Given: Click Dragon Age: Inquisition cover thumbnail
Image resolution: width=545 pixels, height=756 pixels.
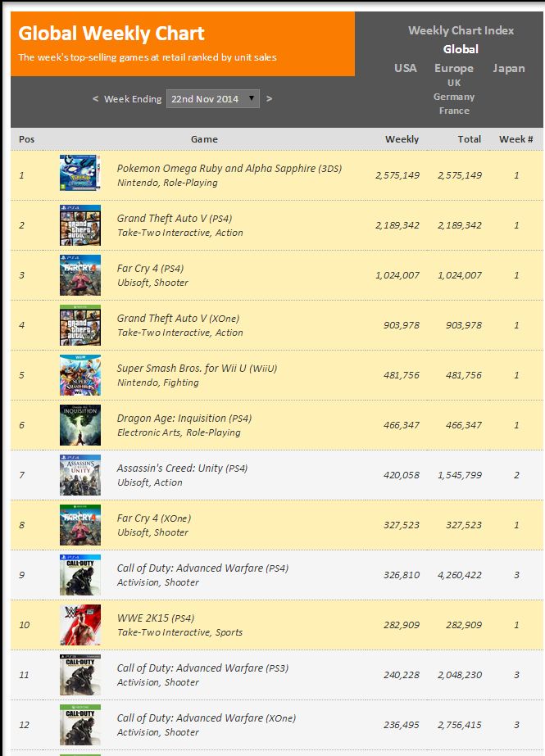Looking at the screenshot, I should (80, 424).
